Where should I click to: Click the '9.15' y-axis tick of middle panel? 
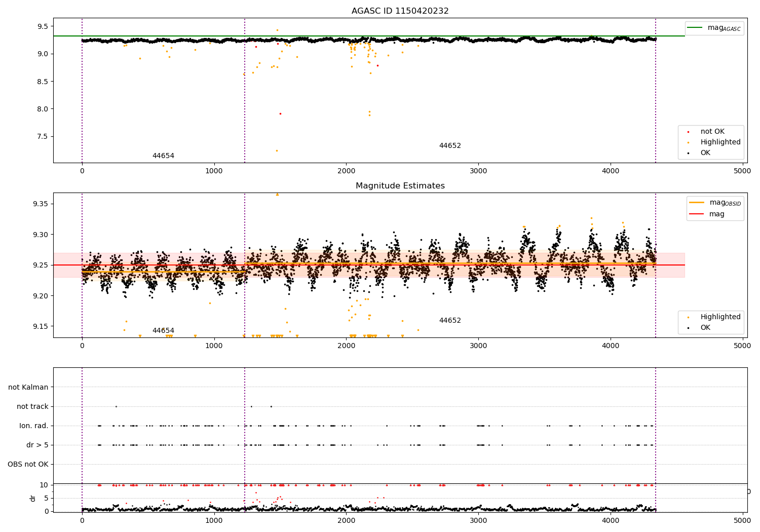point(41,326)
